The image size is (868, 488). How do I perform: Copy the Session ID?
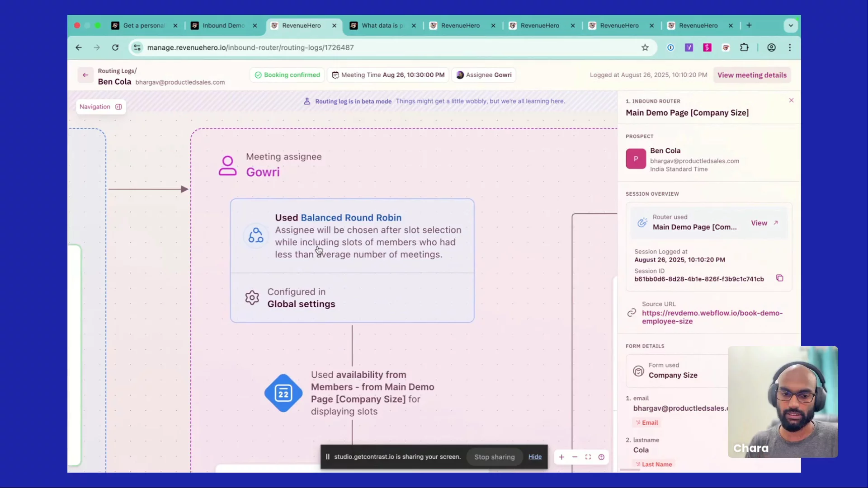tap(779, 278)
